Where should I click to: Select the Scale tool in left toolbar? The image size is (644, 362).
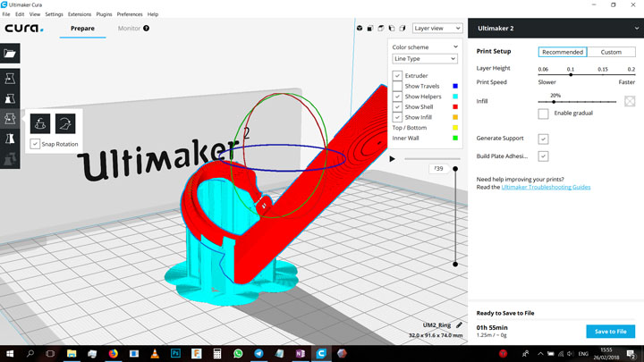coord(10,98)
